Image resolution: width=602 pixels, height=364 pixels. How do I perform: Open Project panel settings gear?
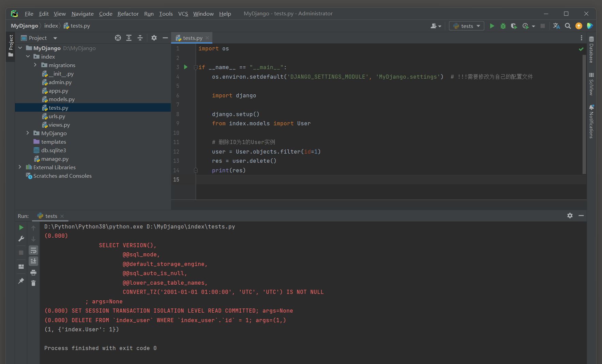pyautogui.click(x=154, y=38)
